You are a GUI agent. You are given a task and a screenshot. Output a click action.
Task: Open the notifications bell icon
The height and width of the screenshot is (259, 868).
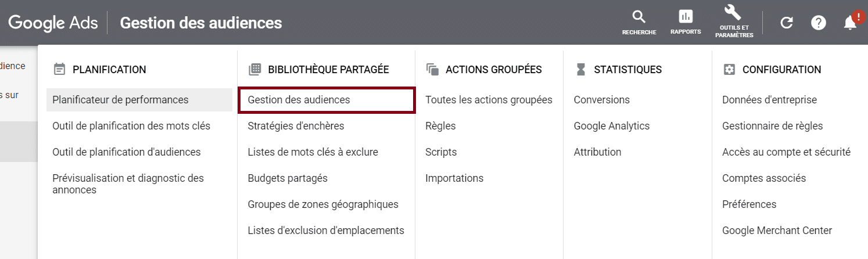pyautogui.click(x=850, y=23)
